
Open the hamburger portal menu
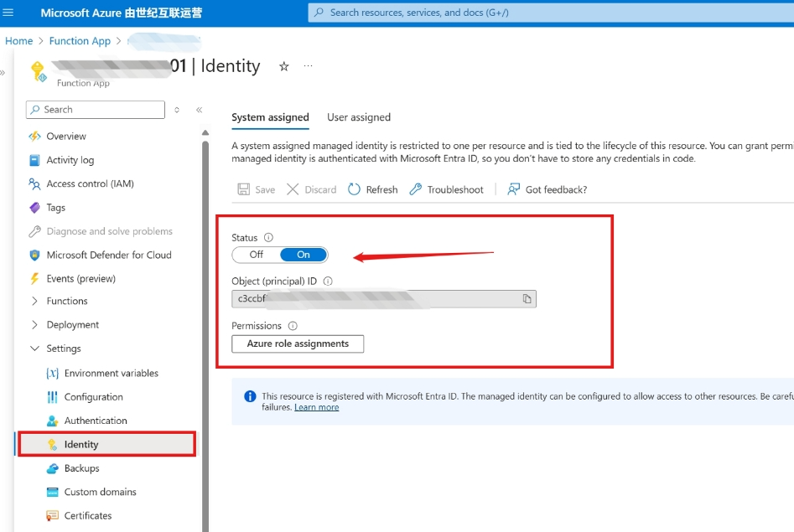pyautogui.click(x=8, y=13)
